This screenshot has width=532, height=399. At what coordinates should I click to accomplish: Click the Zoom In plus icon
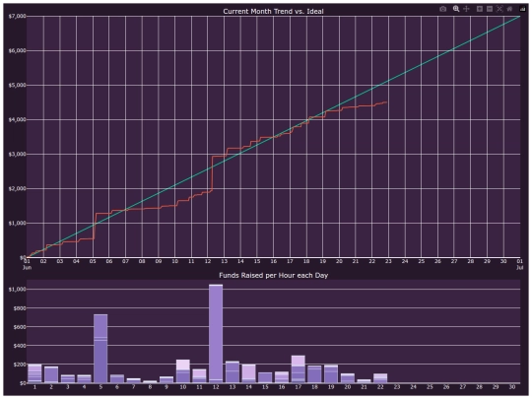[x=480, y=9]
